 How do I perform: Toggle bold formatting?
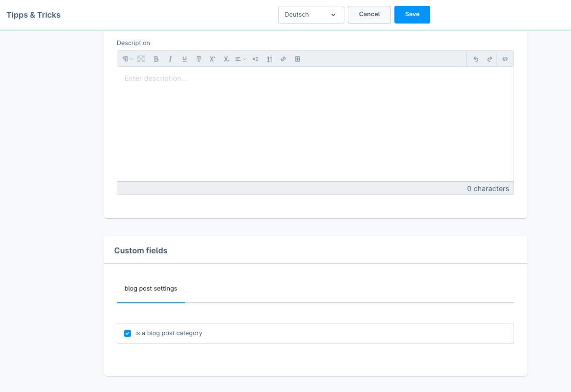coord(156,59)
